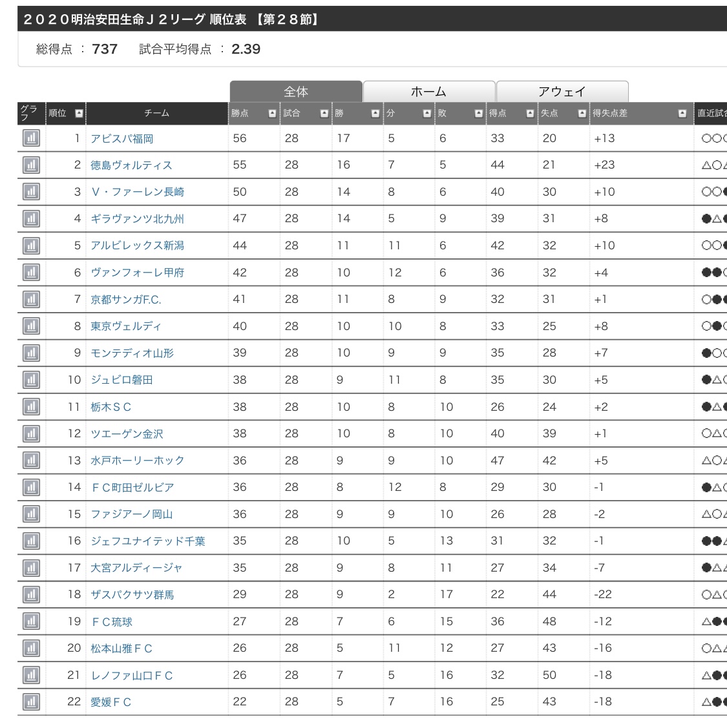The height and width of the screenshot is (728, 727).
Task: Show graph for ジュビロ磐田 row
Action: (31, 380)
